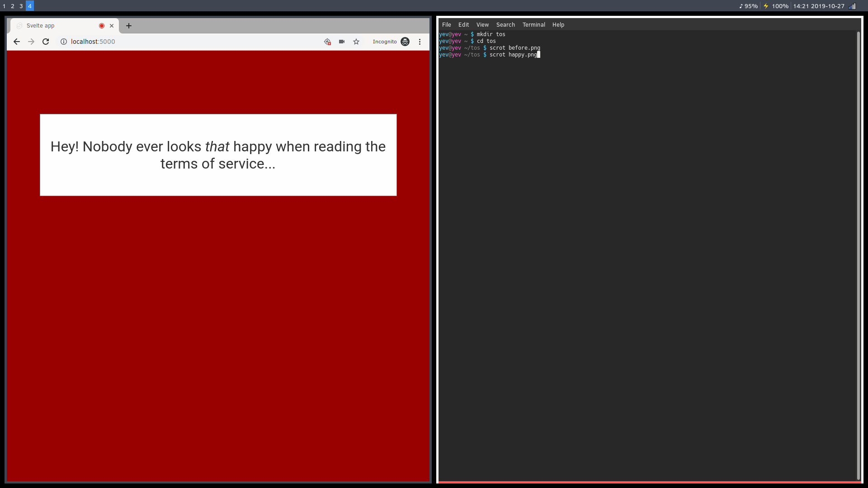Open terminal View menu
The height and width of the screenshot is (488, 868).
tap(482, 25)
